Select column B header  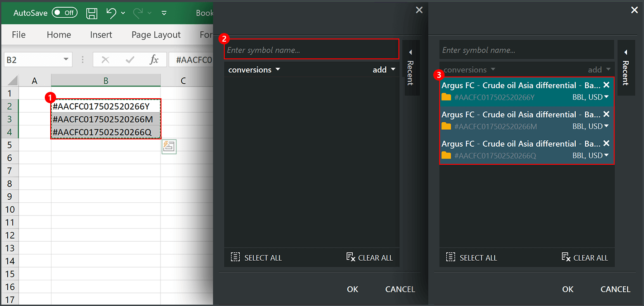point(106,81)
